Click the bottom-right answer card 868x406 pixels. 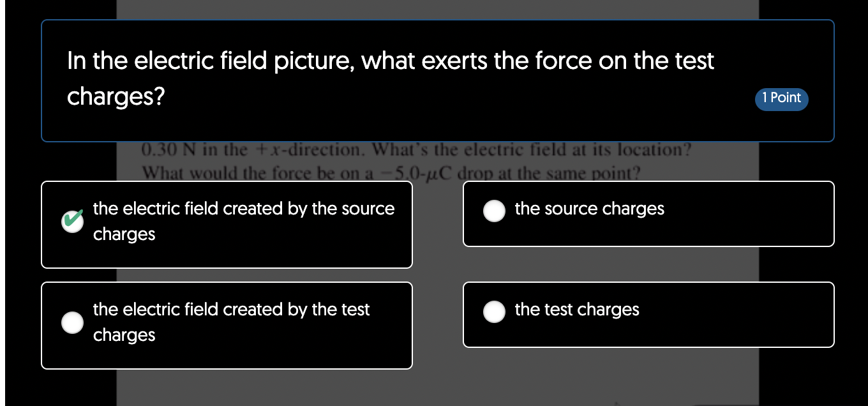[648, 314]
